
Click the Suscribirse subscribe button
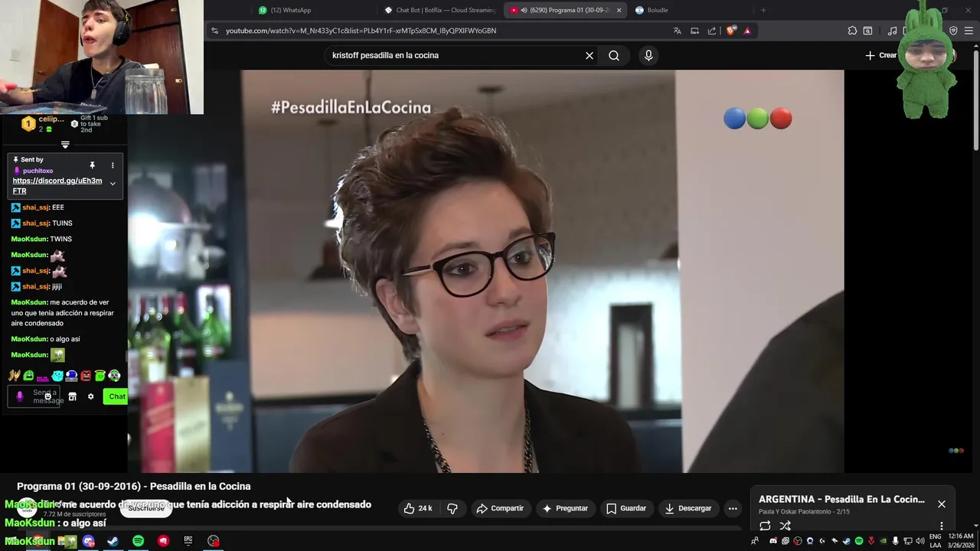click(x=145, y=508)
